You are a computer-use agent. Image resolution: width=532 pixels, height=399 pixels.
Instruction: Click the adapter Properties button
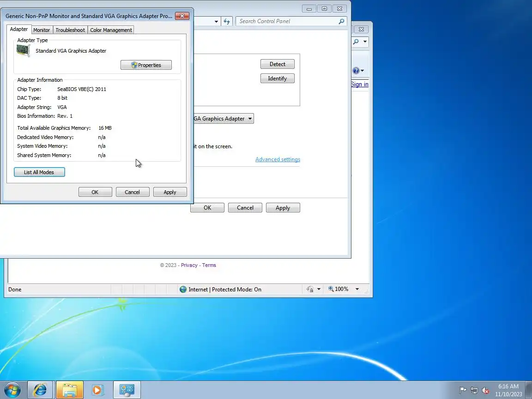point(146,65)
